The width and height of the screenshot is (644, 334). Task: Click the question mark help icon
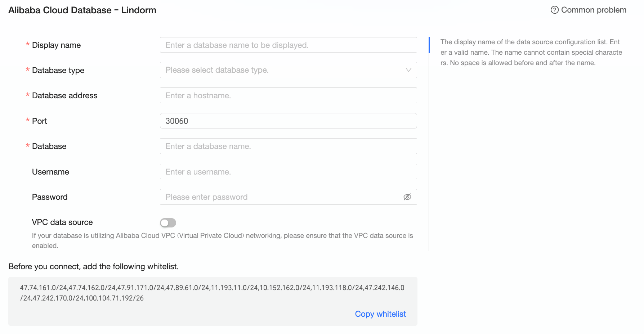[x=554, y=10]
